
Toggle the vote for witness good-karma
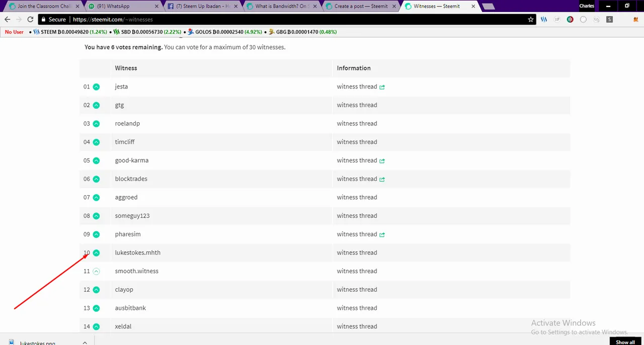click(96, 160)
